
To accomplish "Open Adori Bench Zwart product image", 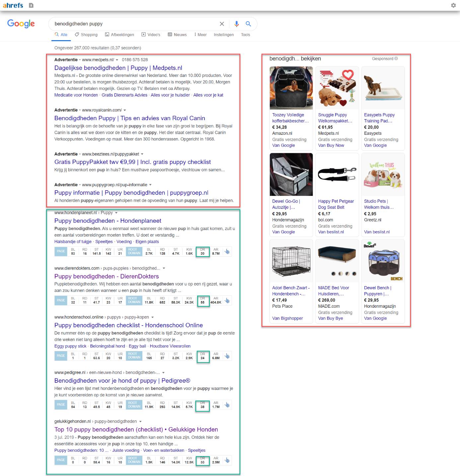I will click(291, 261).
